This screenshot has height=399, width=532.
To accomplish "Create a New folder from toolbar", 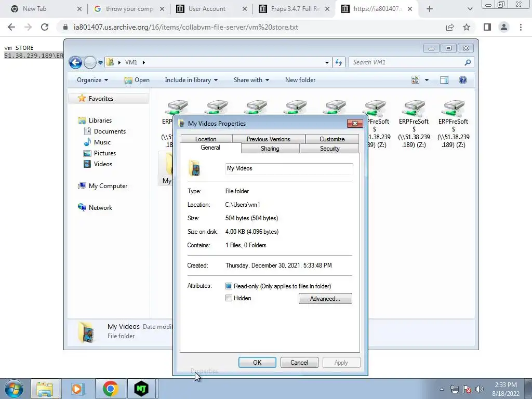I will tap(300, 80).
